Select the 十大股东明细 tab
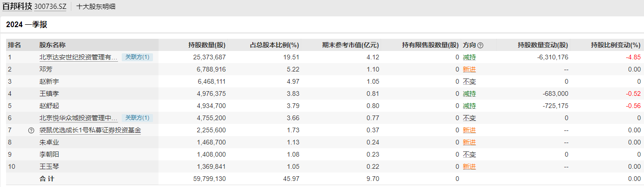Image resolution: width=644 pixels, height=187 pixels. tap(96, 7)
